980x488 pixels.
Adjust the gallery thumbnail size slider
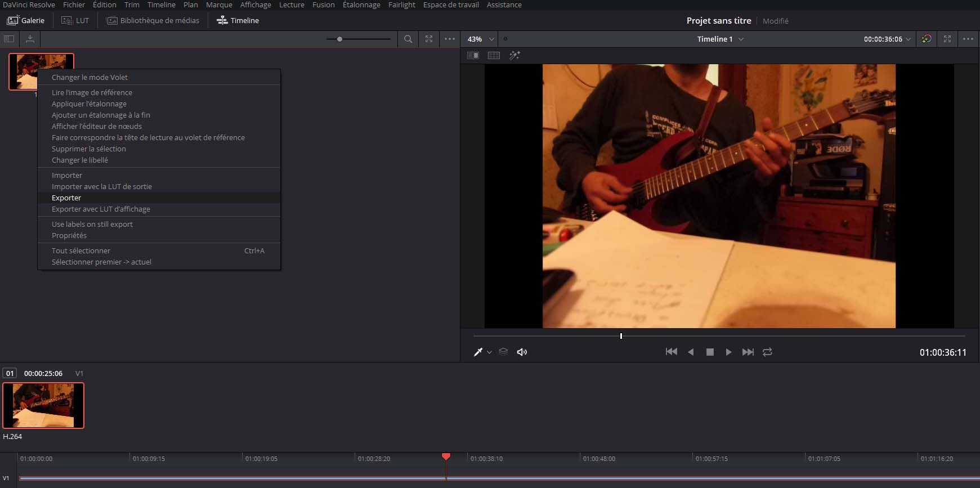tap(339, 39)
